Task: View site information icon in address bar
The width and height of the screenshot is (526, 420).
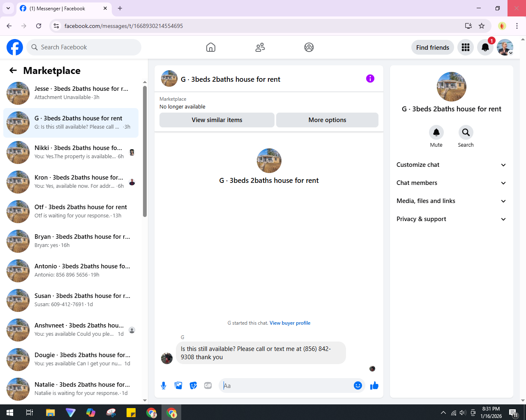Action: pyautogui.click(x=56, y=26)
